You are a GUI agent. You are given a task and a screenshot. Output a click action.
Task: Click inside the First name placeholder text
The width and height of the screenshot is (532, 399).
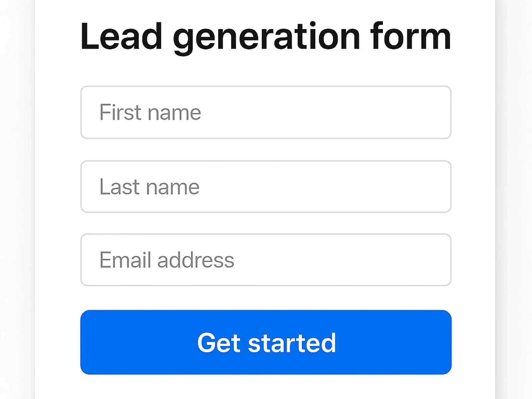(x=150, y=112)
